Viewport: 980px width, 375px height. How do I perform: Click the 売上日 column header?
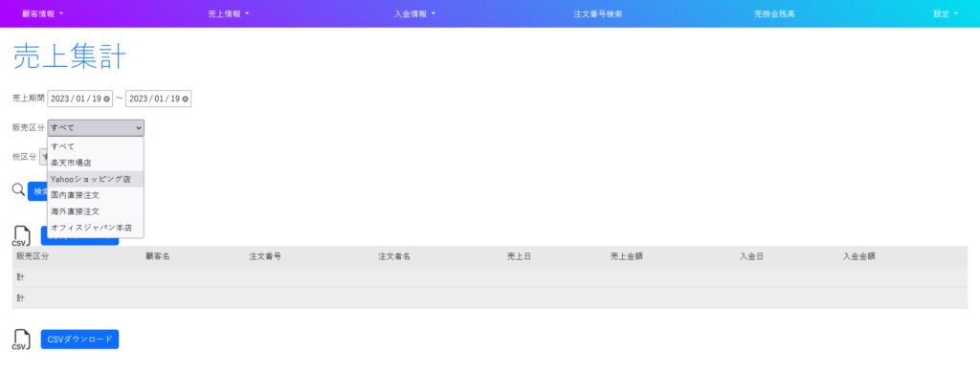point(519,256)
